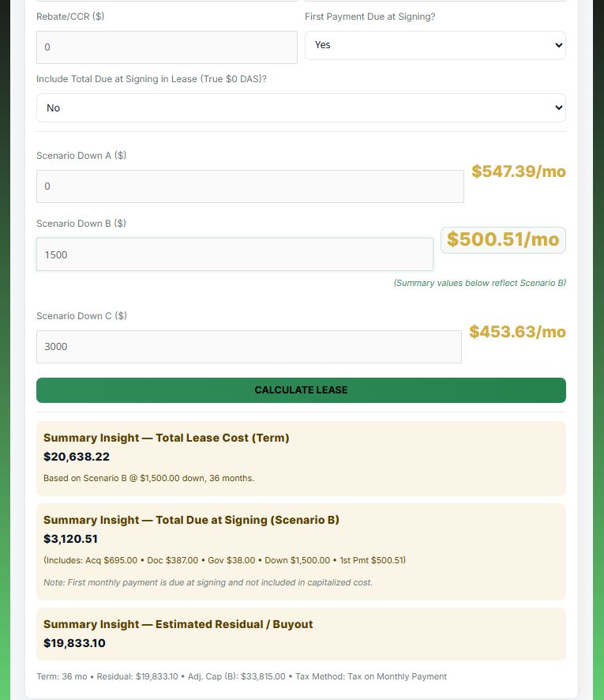
Task: Select the Scenario Down C input box
Action: 249,347
